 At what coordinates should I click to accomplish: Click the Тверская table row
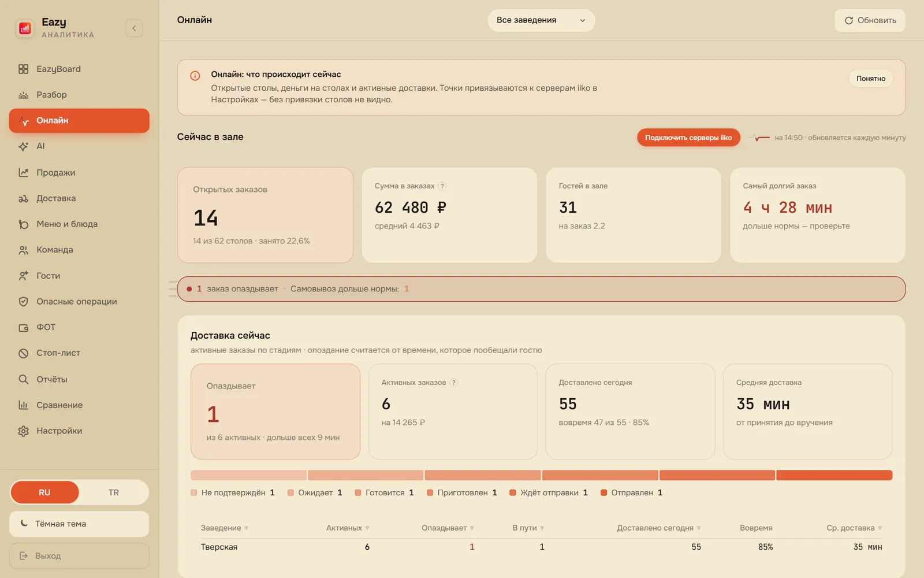tap(541, 547)
